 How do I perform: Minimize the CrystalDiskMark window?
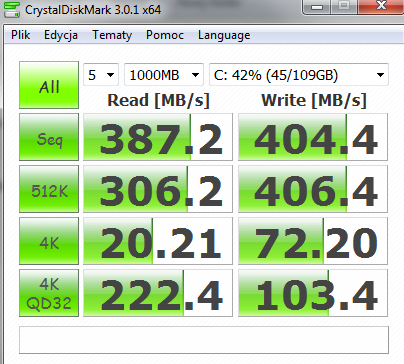point(317,7)
